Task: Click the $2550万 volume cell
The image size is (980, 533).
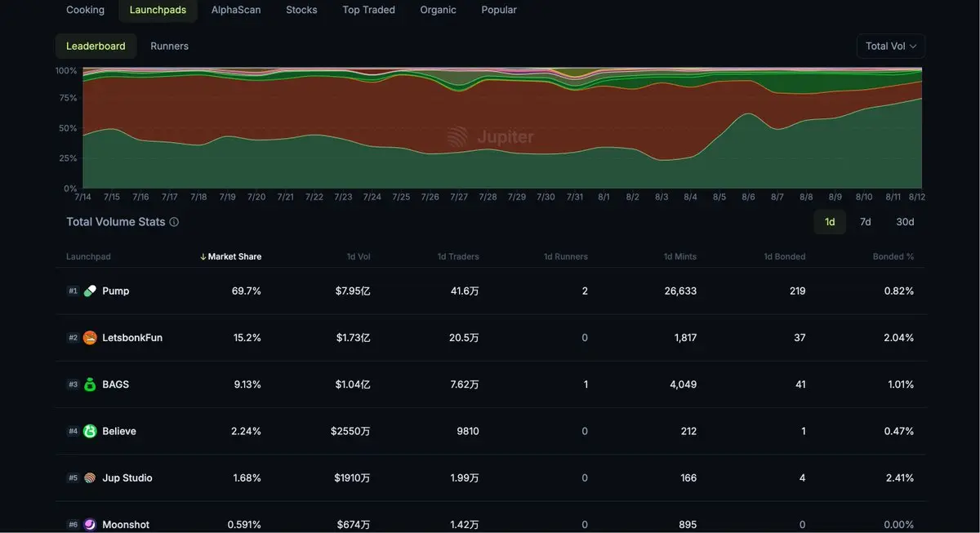Action: tap(350, 431)
